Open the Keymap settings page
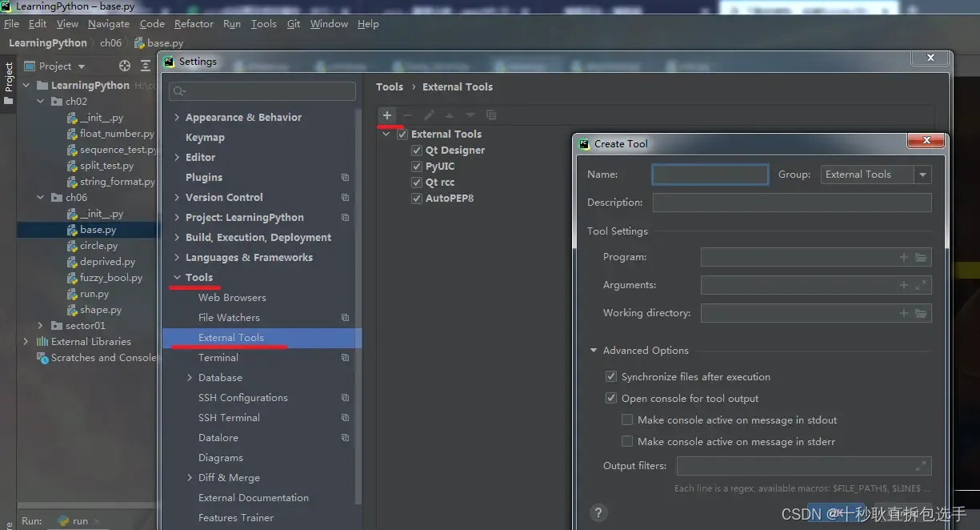This screenshot has width=980, height=530. [x=205, y=138]
